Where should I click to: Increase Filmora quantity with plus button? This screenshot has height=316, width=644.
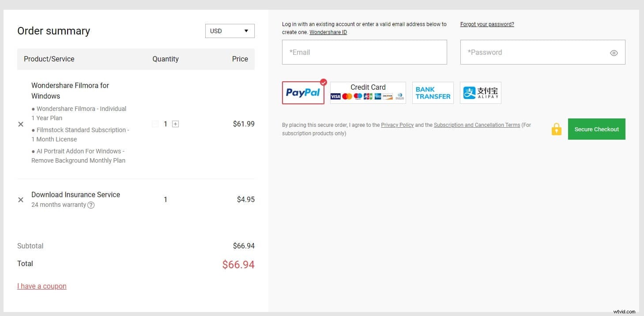[x=175, y=124]
